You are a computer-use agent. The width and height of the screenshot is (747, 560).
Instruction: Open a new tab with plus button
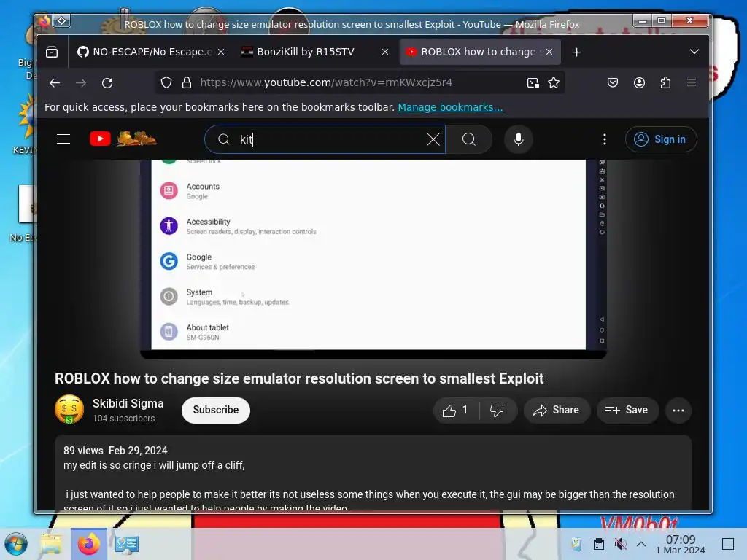[576, 52]
